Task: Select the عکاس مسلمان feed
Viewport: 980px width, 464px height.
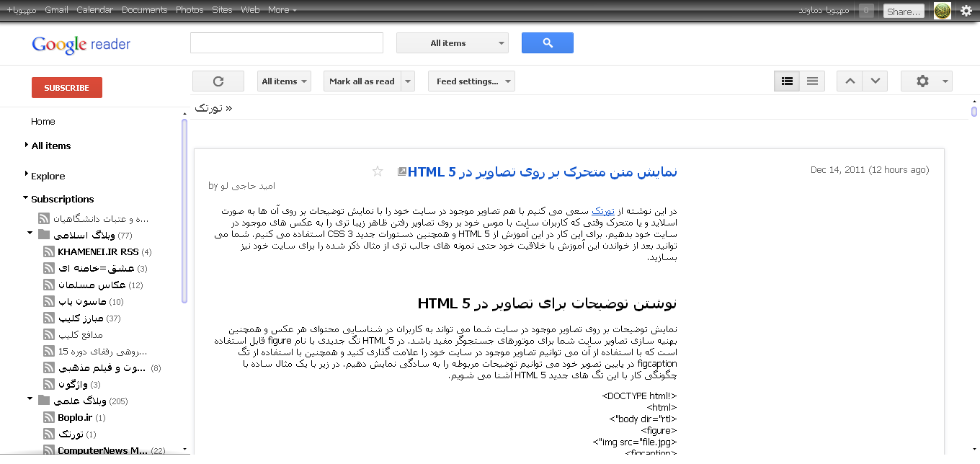Action: point(92,285)
